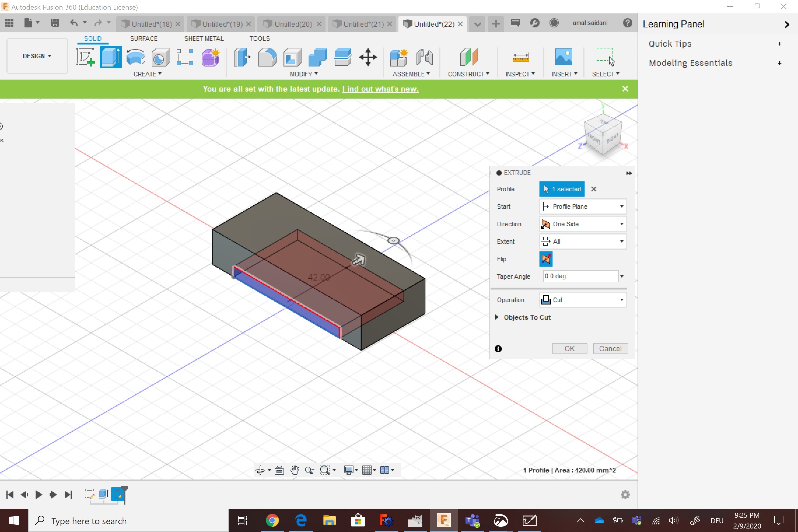This screenshot has height=532, width=798.
Task: Open the Measure tool icon
Action: point(520,57)
